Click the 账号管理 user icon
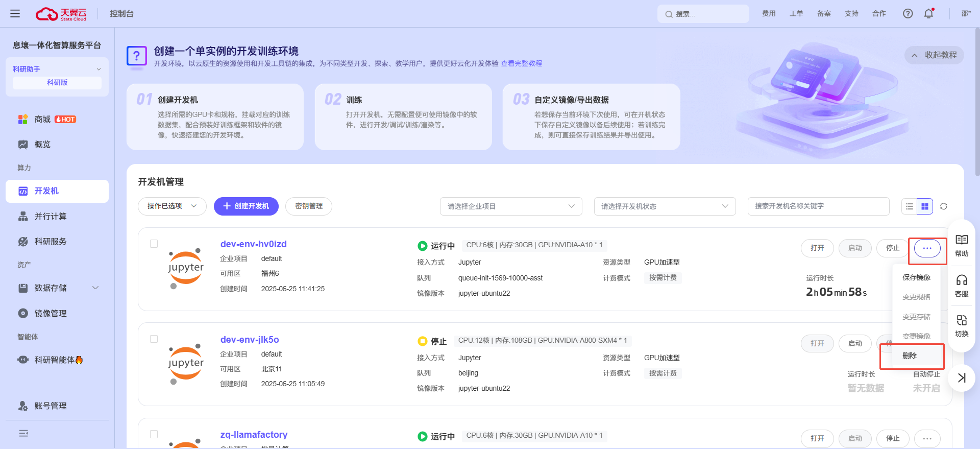Screen dimensions: 980x449 23,406
